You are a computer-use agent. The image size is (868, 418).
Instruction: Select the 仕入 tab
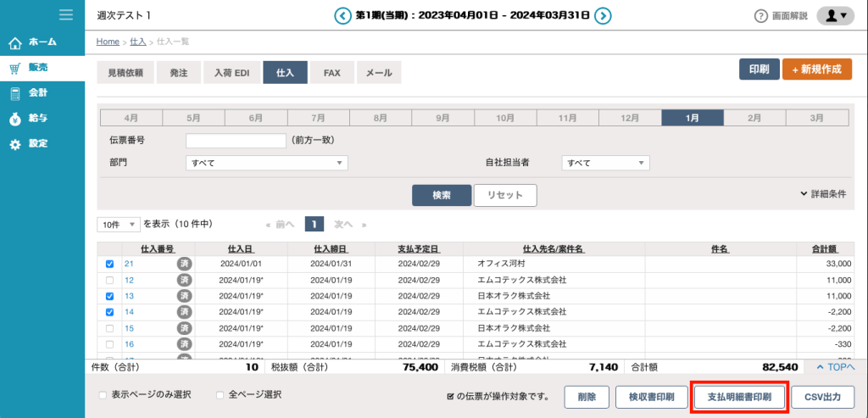pyautogui.click(x=285, y=73)
